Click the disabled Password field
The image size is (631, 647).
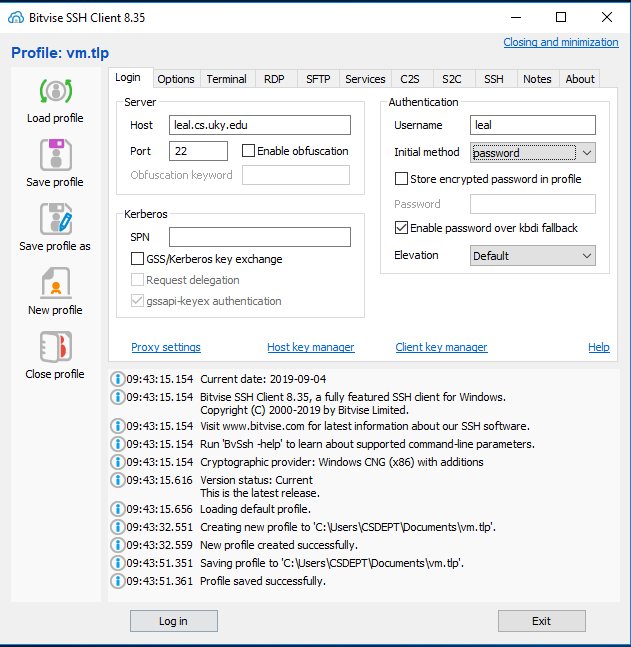[533, 204]
